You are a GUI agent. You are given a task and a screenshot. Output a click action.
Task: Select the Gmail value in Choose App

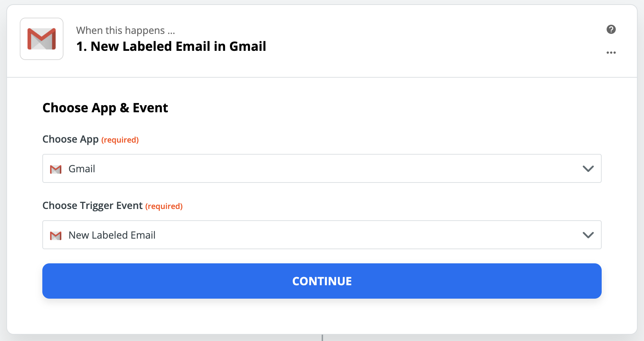tap(81, 169)
